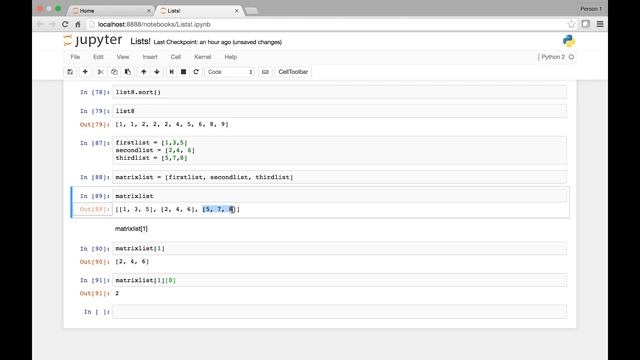The height and width of the screenshot is (360, 640).
Task: Click the matrixlist[1][0] code cell
Action: pyautogui.click(x=340, y=280)
